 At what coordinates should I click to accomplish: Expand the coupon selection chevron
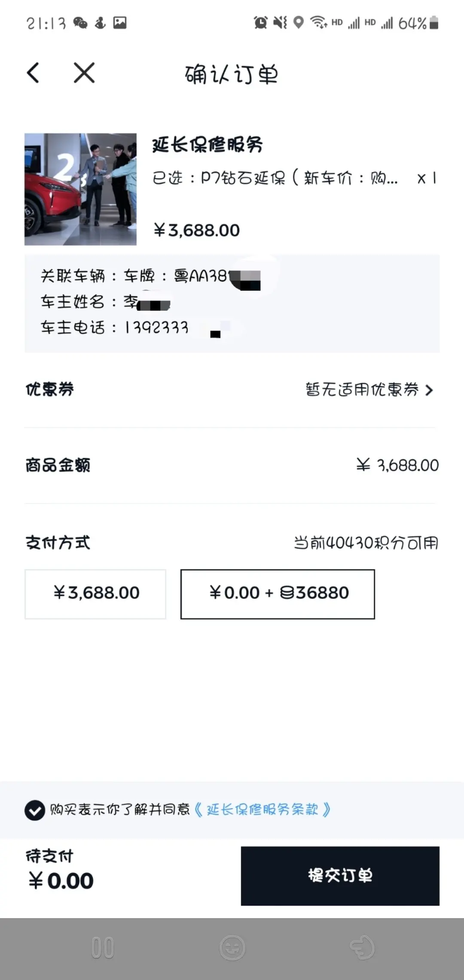coord(429,390)
